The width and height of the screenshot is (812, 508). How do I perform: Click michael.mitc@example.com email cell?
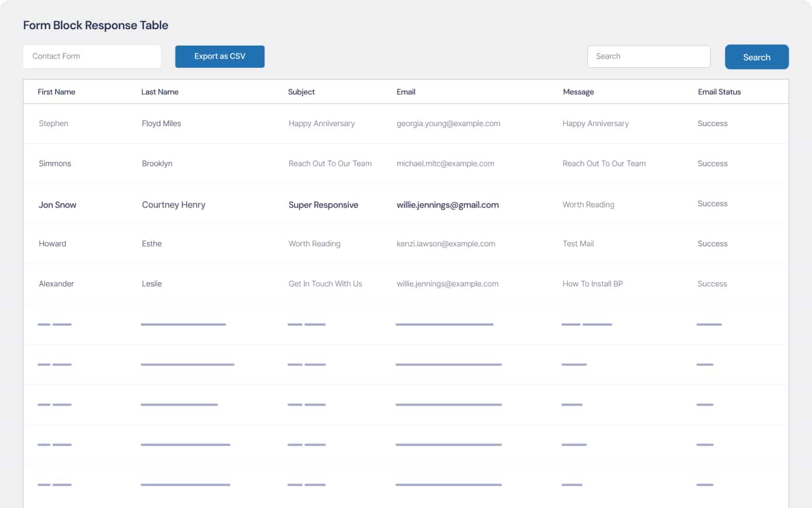[446, 163]
